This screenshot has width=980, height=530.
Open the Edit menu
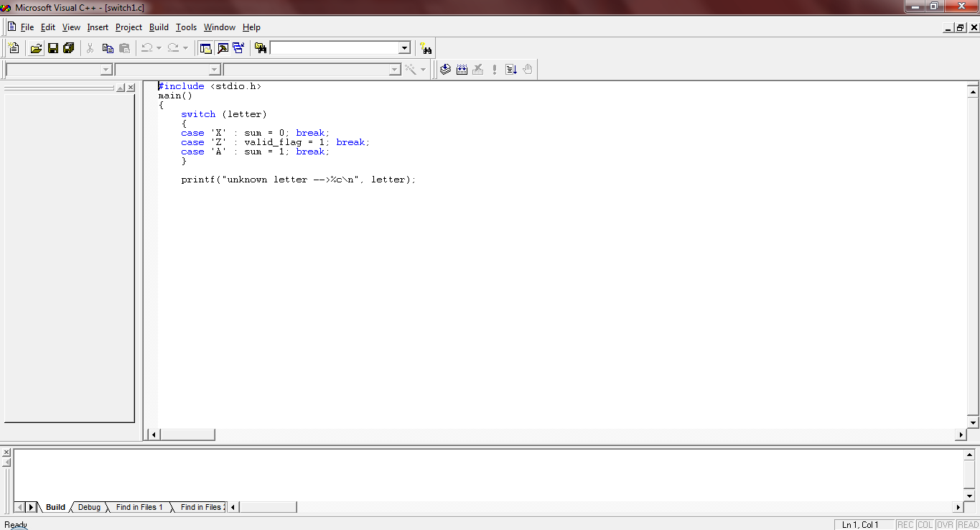[x=48, y=27]
